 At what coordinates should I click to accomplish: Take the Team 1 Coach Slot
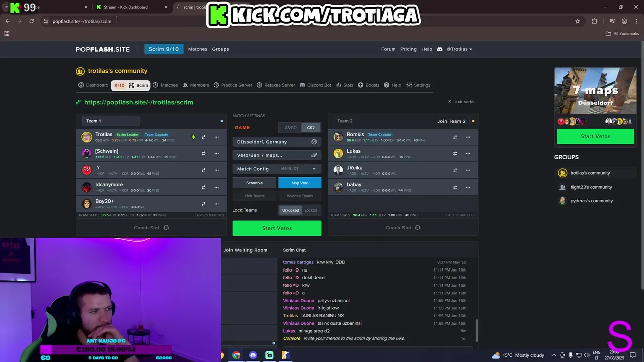pyautogui.click(x=151, y=228)
